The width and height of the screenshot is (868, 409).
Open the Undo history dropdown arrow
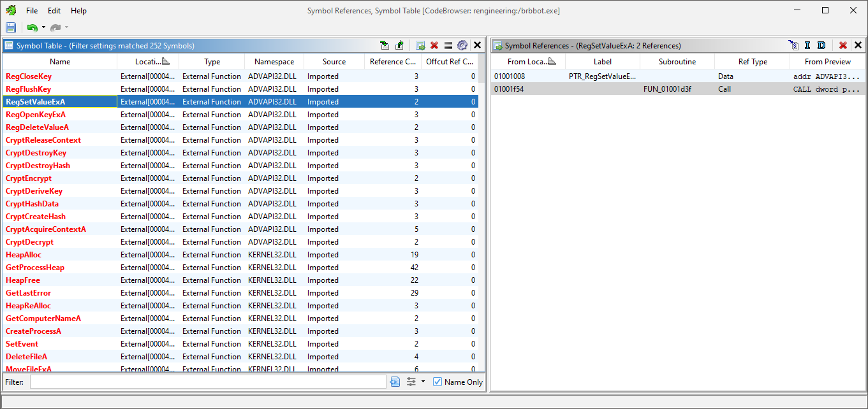coord(43,27)
